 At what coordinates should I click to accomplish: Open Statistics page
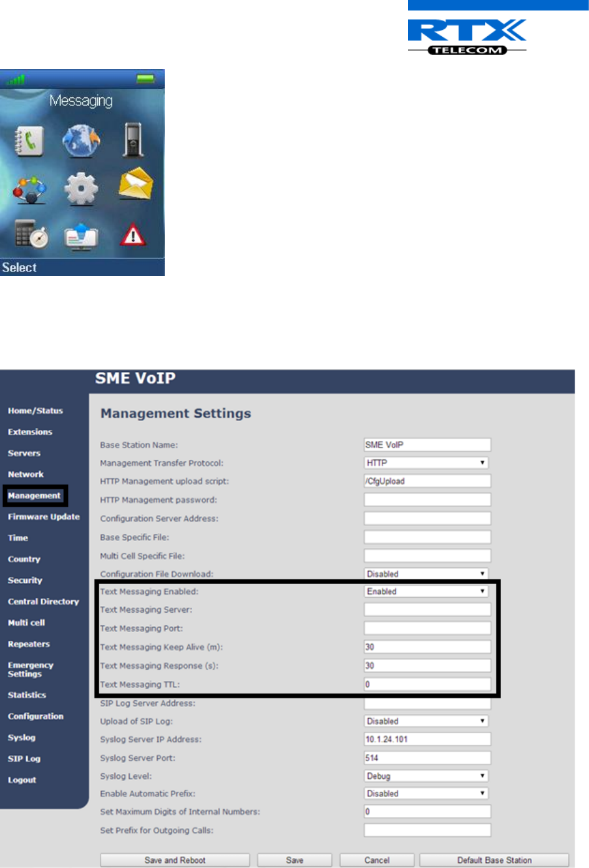tap(27, 695)
